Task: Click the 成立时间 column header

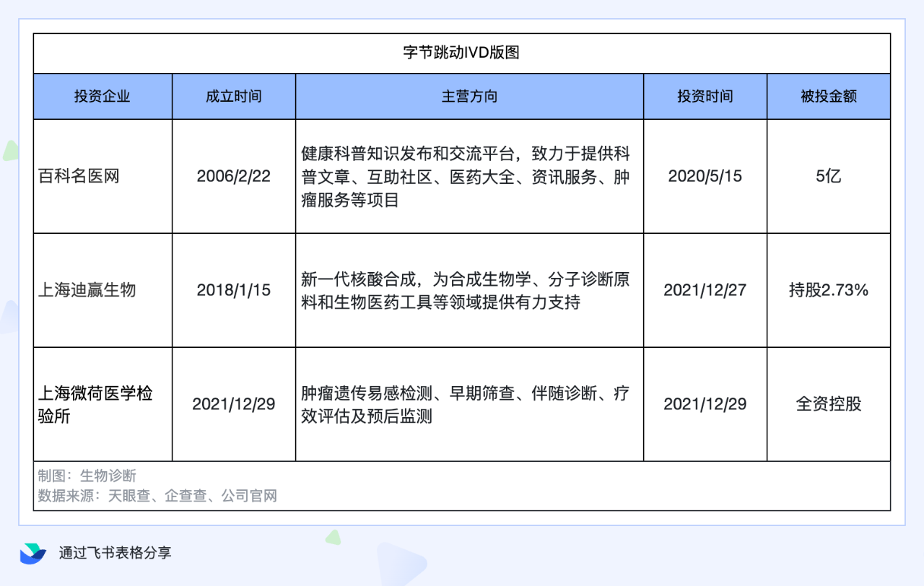Action: click(x=233, y=96)
